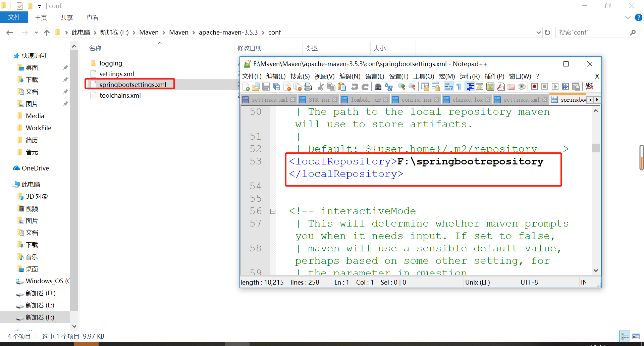This screenshot has height=346, width=644.
Task: Start macro recording with the red circle
Action: (535, 87)
